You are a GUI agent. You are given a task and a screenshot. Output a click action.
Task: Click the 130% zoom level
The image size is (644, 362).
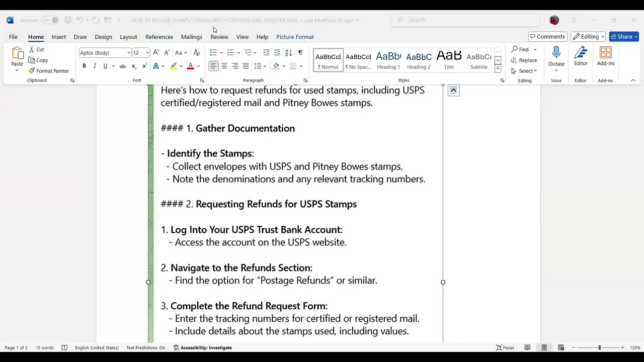coord(635,347)
